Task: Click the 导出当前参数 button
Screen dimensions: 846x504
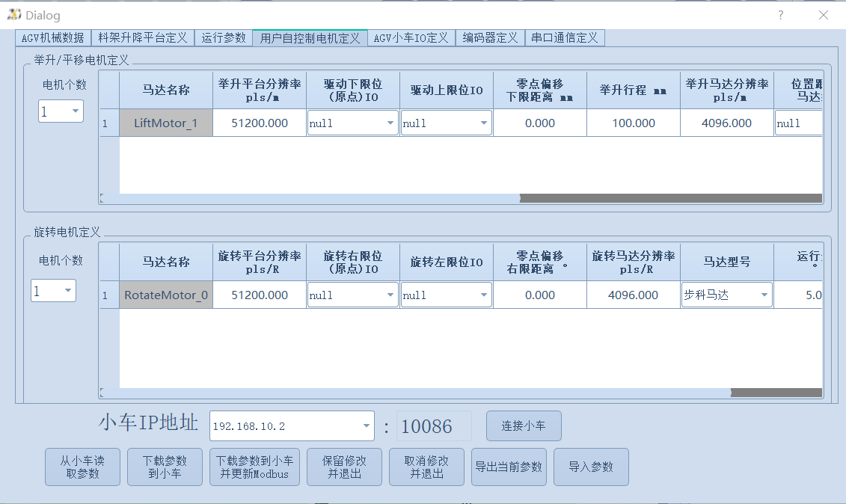Action: click(x=509, y=467)
